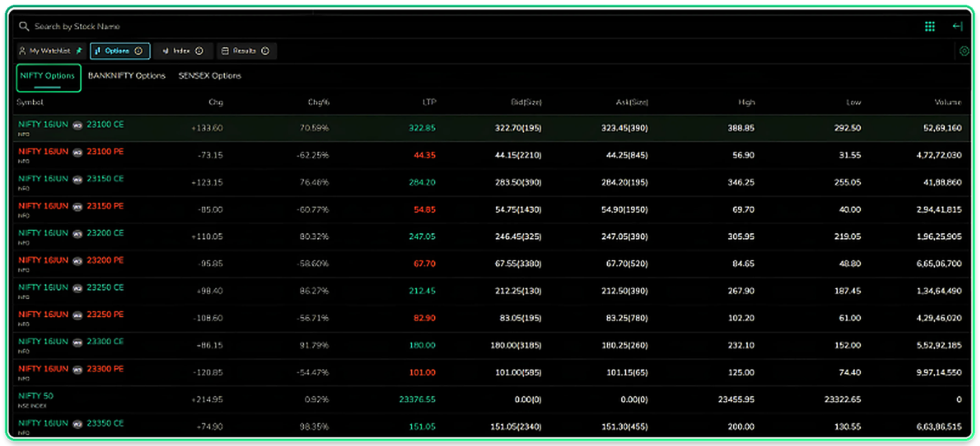Viewport: 980px width, 446px height.
Task: Open the Results tab
Action: (x=247, y=51)
